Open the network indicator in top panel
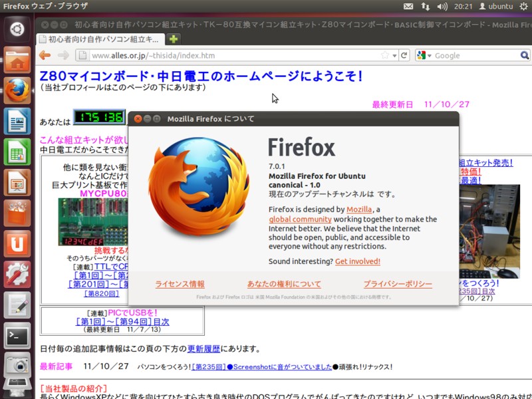Screen dimensions: 532x399 click(425, 6)
